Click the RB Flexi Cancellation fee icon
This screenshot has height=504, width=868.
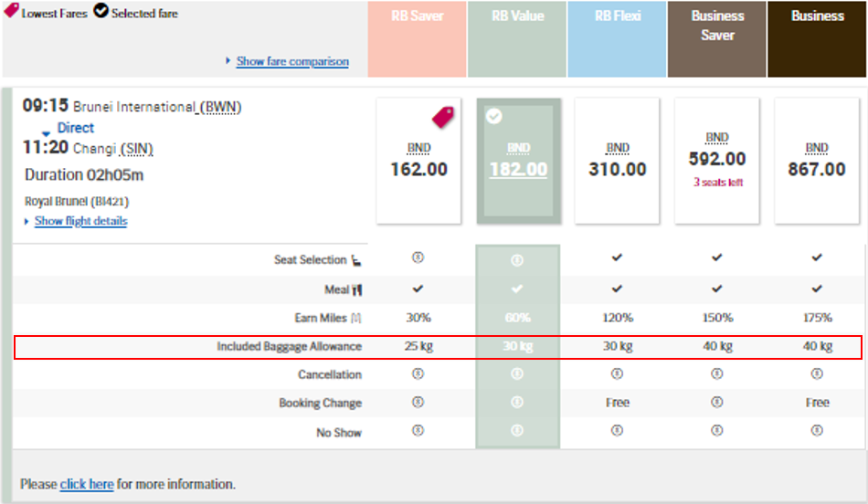click(x=617, y=374)
